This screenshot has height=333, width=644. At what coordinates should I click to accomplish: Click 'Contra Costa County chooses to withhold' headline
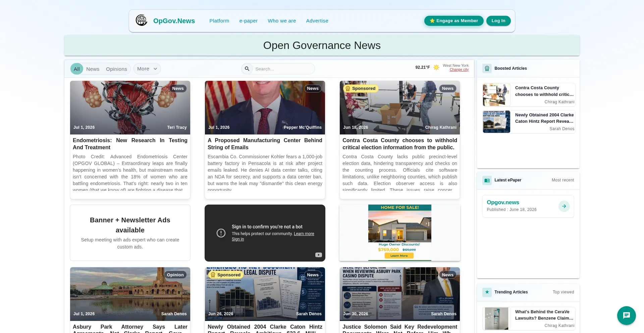tap(400, 144)
